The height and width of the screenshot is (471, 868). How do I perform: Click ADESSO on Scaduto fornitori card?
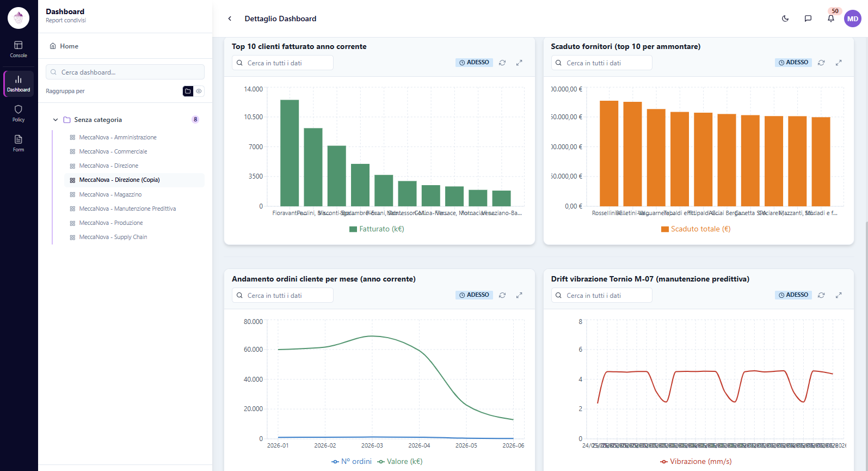click(x=793, y=63)
